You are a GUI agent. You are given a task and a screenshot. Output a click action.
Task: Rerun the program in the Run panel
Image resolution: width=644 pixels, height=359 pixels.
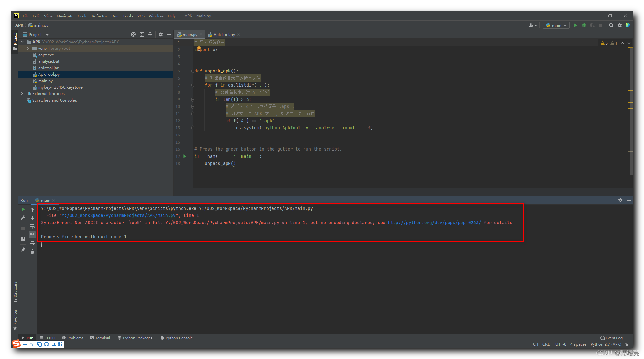click(x=23, y=210)
